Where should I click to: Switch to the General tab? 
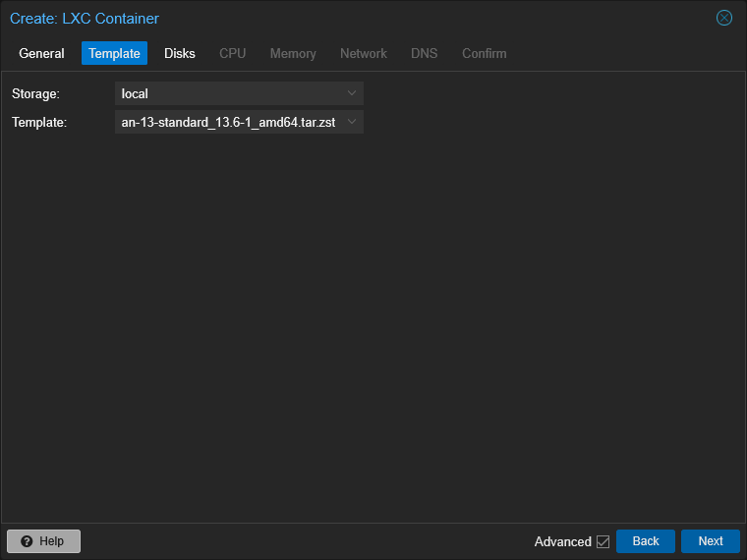click(x=41, y=53)
